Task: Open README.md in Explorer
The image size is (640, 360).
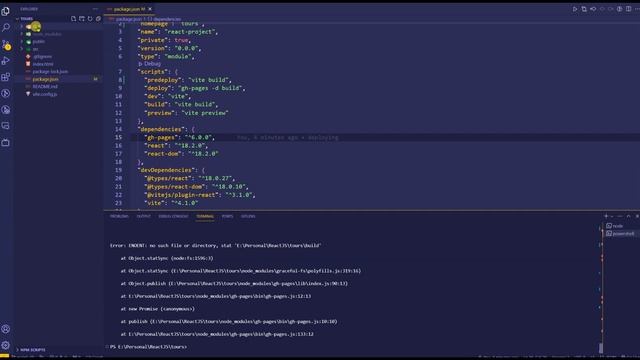Action: click(45, 87)
